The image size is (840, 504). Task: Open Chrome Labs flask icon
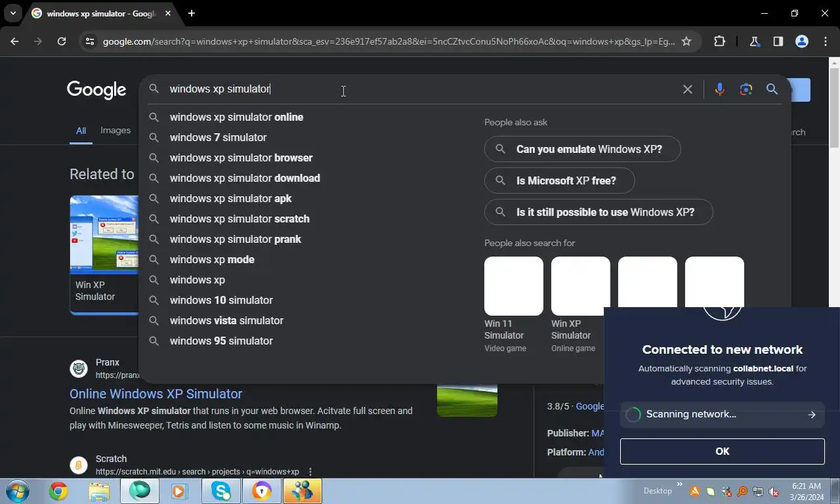[x=754, y=41]
